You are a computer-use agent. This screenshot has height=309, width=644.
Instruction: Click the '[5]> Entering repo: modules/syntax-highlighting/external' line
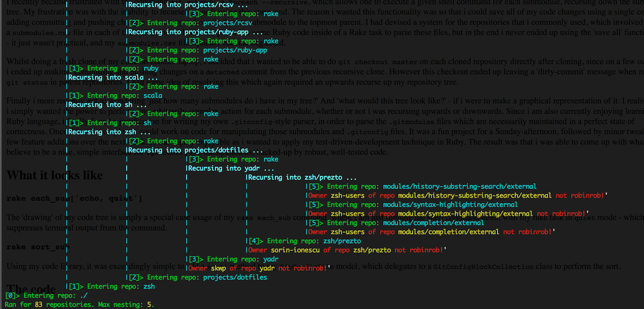(413, 205)
